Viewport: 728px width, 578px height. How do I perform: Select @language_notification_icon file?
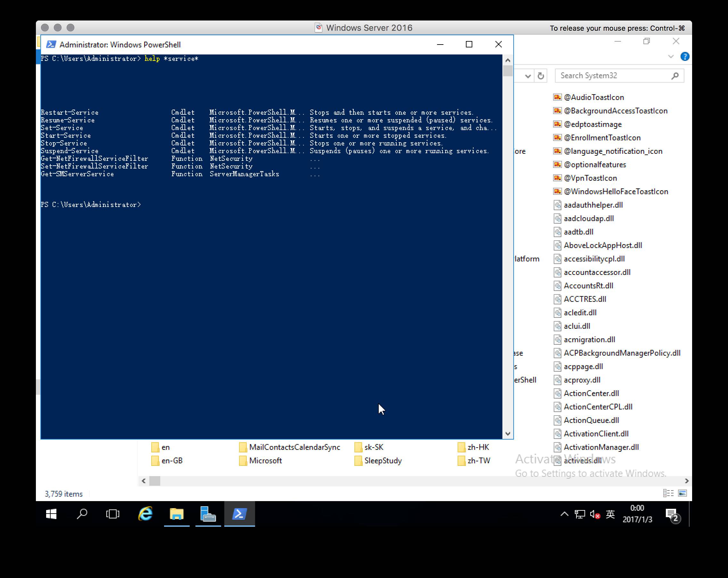point(608,151)
